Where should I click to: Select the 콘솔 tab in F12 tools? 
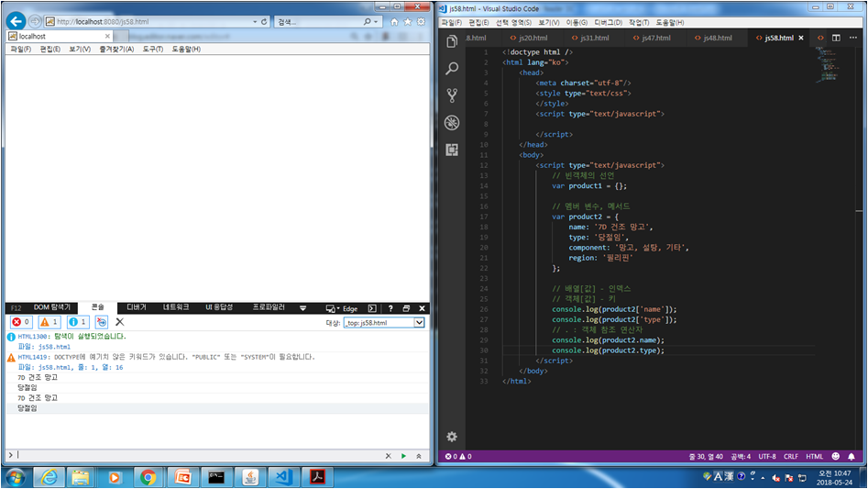tap(97, 307)
